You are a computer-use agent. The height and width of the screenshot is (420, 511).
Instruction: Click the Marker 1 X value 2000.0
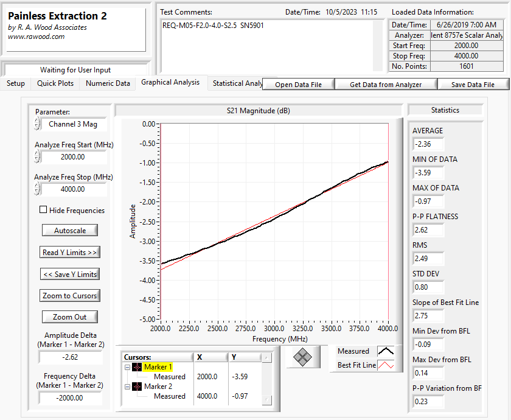[x=207, y=377]
